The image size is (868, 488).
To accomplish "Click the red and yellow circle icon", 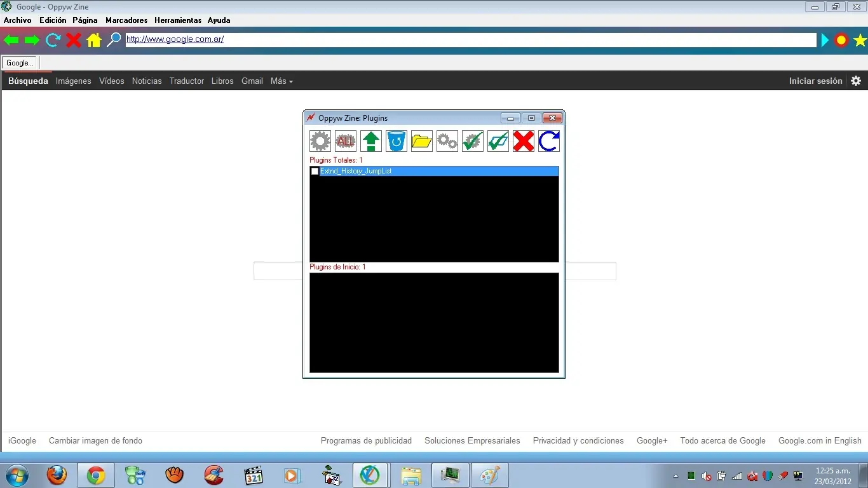I will tap(841, 41).
